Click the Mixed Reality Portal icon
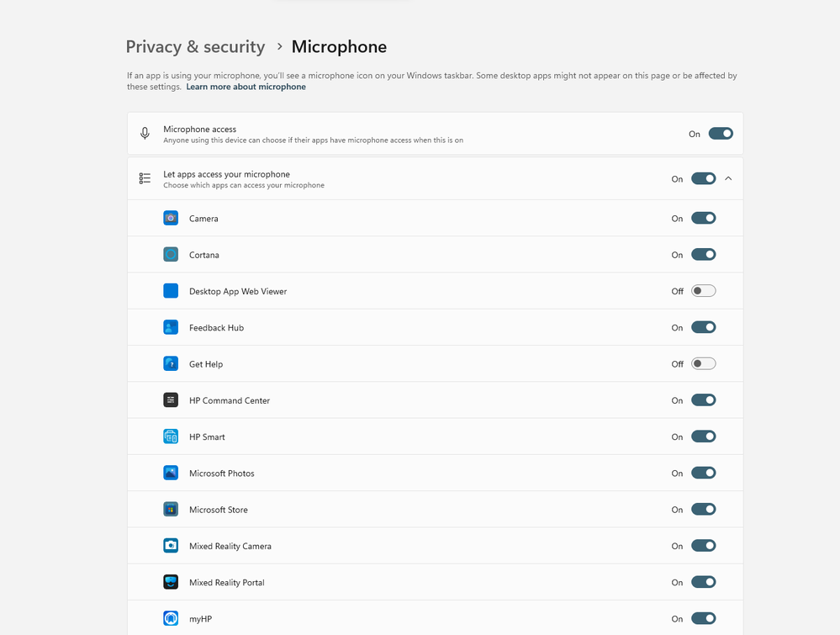 coord(171,582)
